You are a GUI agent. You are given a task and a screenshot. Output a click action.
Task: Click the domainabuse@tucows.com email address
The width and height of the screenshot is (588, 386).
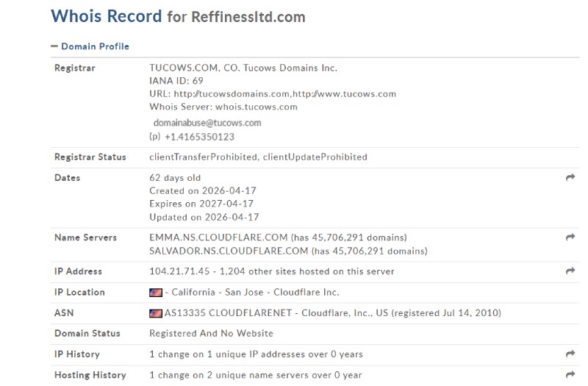click(207, 123)
